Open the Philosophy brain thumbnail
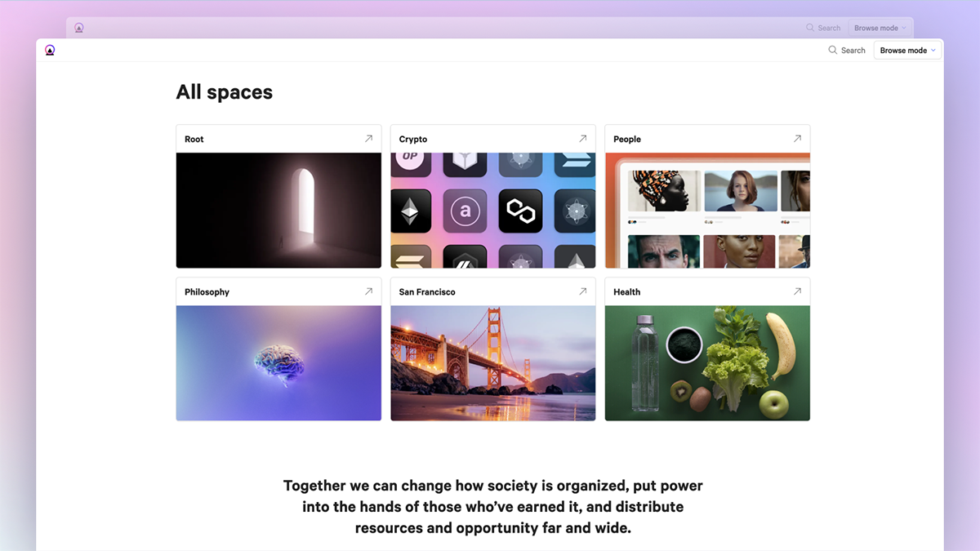980x551 pixels. 278,362
